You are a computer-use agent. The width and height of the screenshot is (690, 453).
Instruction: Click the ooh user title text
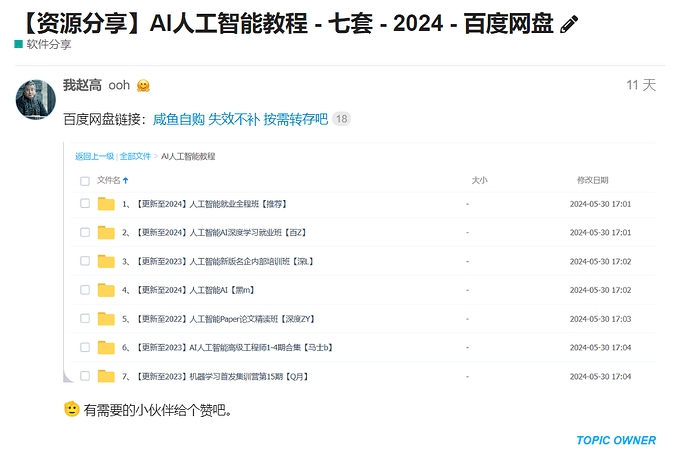click(x=119, y=85)
